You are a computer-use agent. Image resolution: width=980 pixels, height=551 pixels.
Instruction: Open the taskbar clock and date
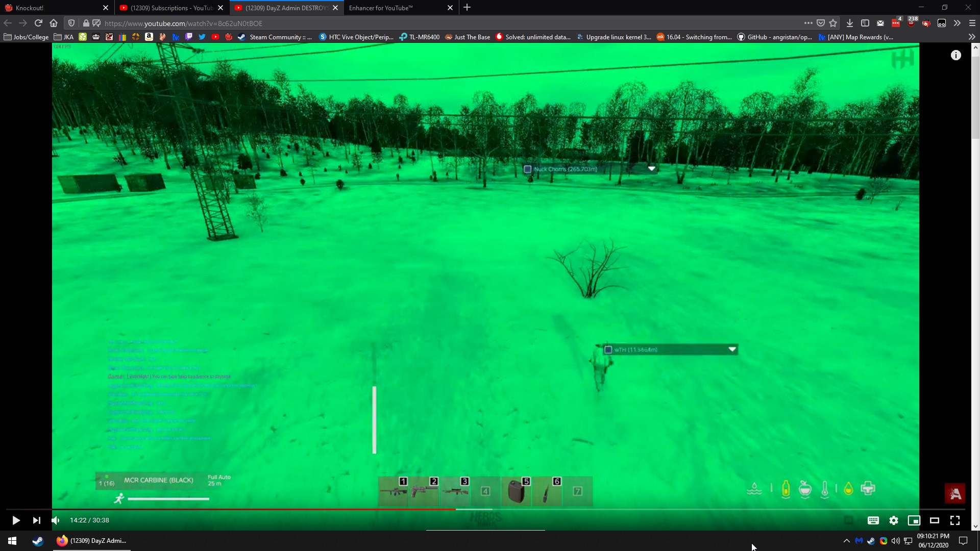(933, 541)
